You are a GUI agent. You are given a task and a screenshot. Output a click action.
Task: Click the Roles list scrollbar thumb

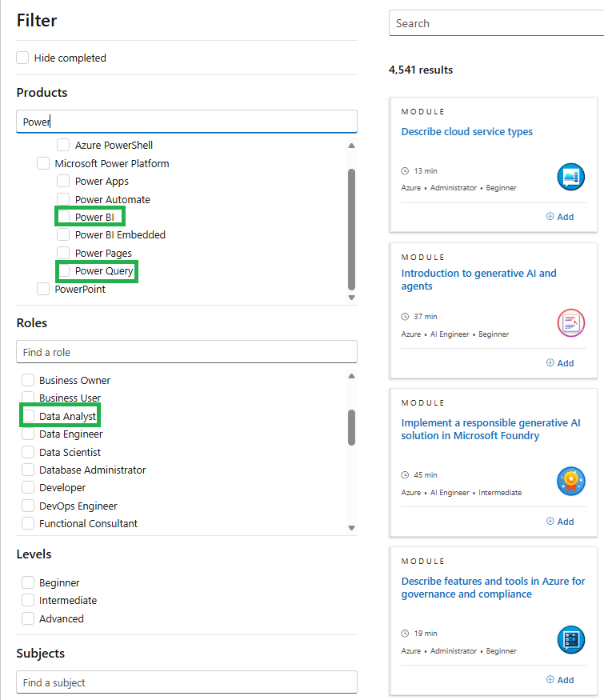click(352, 428)
